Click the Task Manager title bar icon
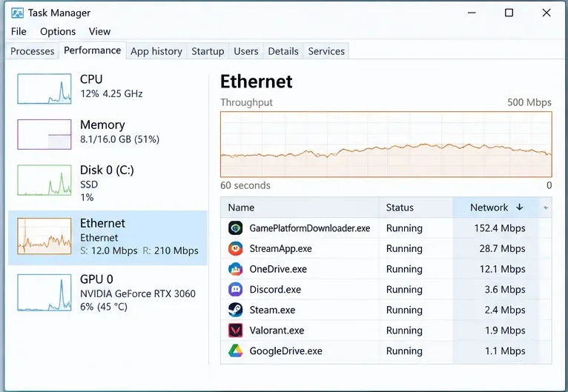This screenshot has height=392, width=568. [x=17, y=13]
